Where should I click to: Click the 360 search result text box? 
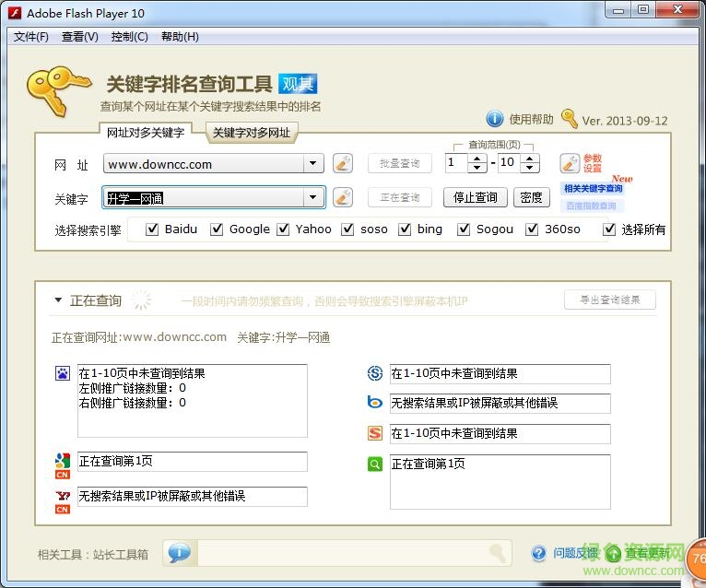[x=500, y=482]
